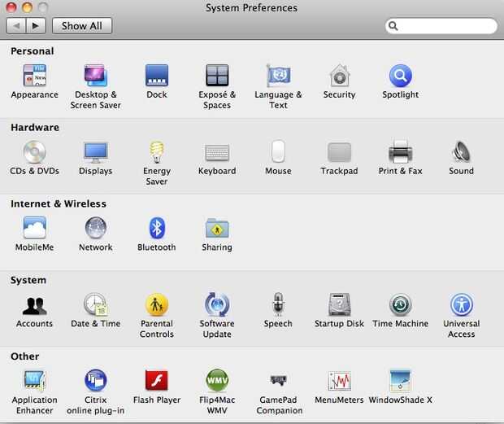Click the magnifying glass in search box

tap(393, 26)
